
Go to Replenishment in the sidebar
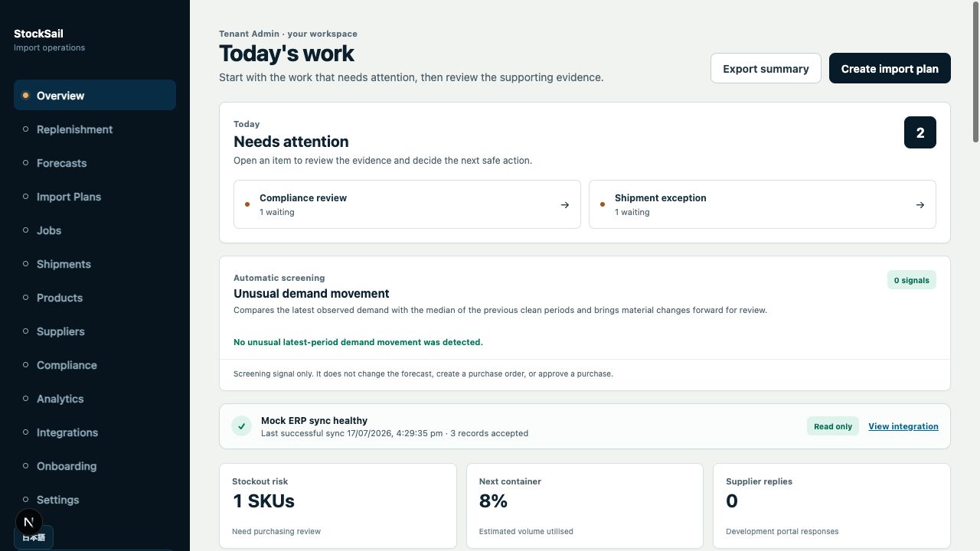[95, 129]
